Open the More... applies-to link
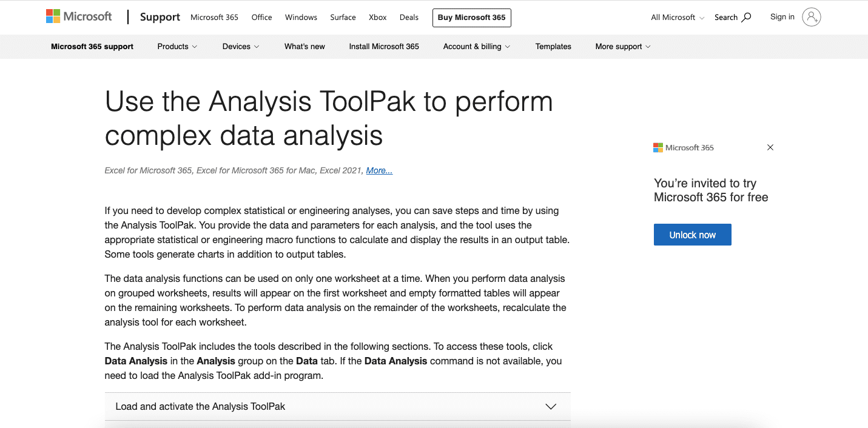 (379, 170)
